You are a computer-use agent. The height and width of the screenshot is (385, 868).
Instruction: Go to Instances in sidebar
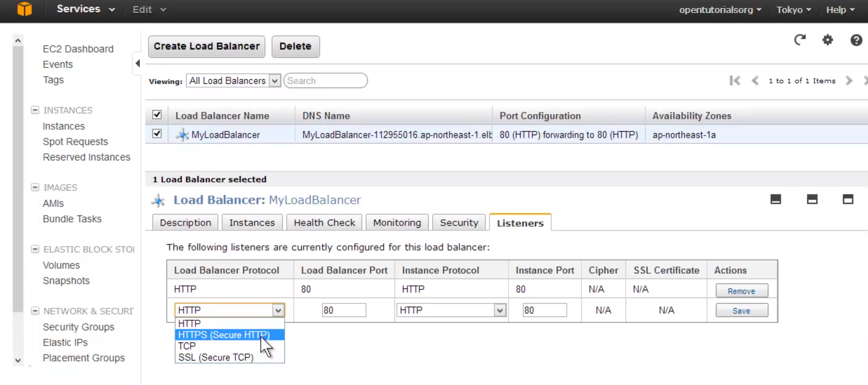pyautogui.click(x=64, y=126)
